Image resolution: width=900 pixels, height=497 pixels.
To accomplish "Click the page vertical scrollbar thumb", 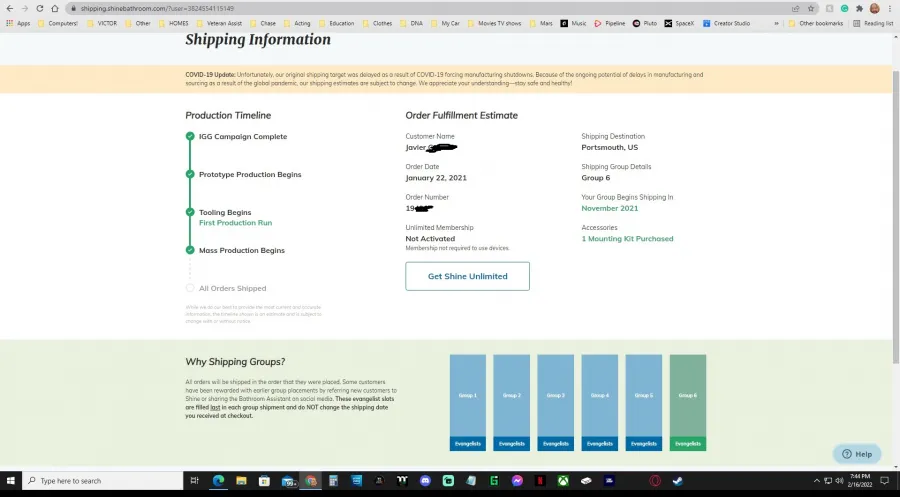I will click(x=895, y=216).
